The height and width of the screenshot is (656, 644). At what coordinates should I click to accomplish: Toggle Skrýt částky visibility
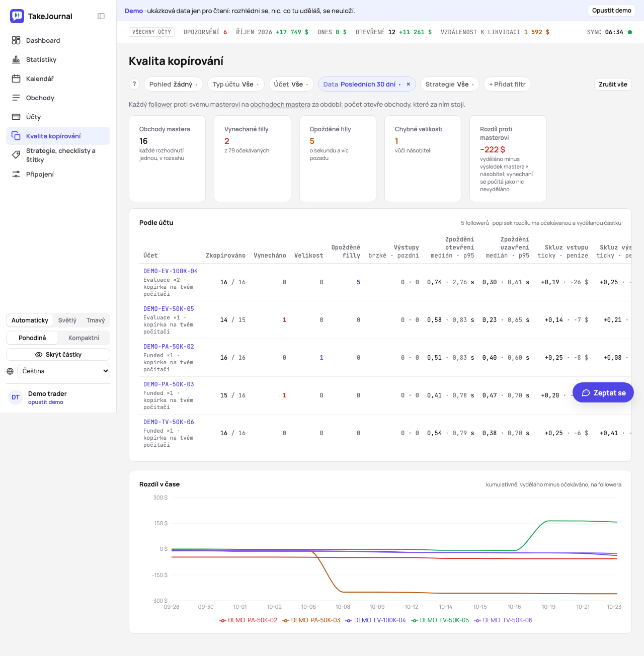pyautogui.click(x=58, y=355)
